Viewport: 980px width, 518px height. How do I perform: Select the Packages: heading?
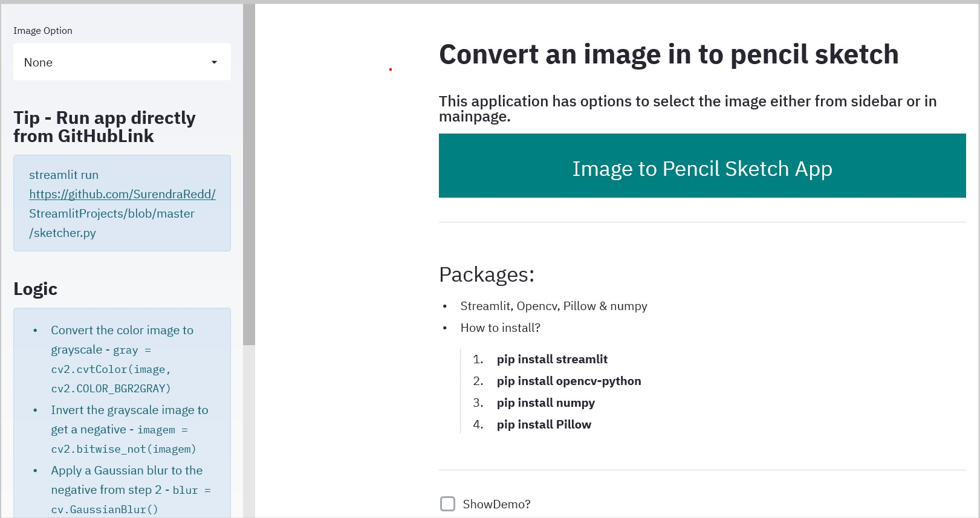pyautogui.click(x=486, y=274)
